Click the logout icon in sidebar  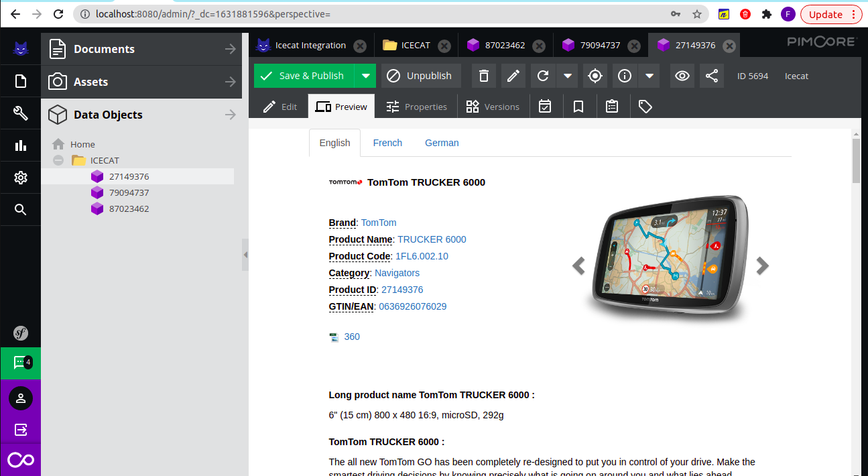pyautogui.click(x=20, y=430)
